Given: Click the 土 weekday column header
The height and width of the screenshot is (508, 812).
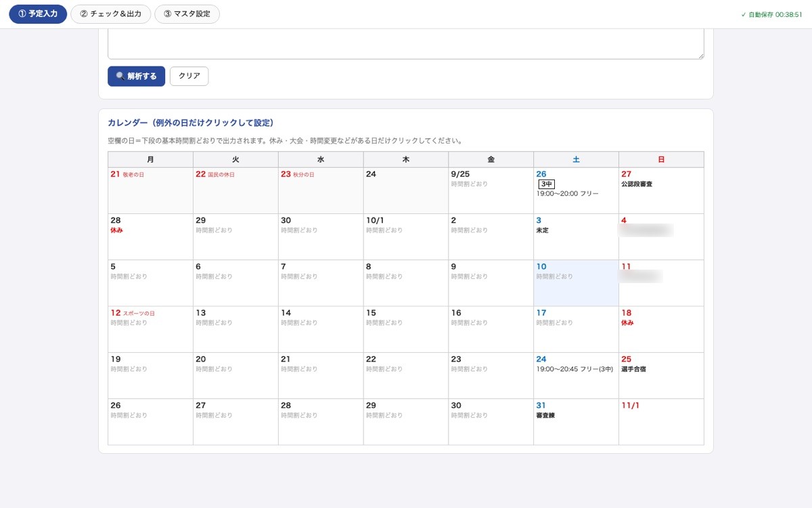Looking at the screenshot, I should pos(576,159).
